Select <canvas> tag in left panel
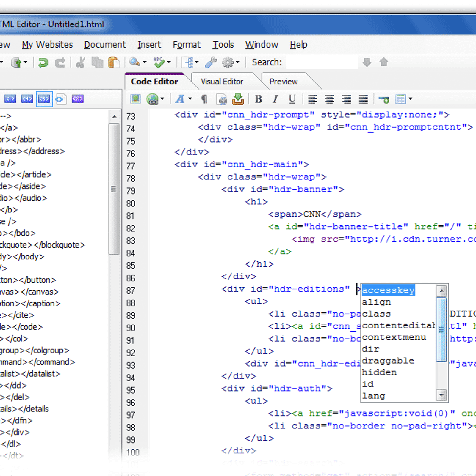 [29, 292]
